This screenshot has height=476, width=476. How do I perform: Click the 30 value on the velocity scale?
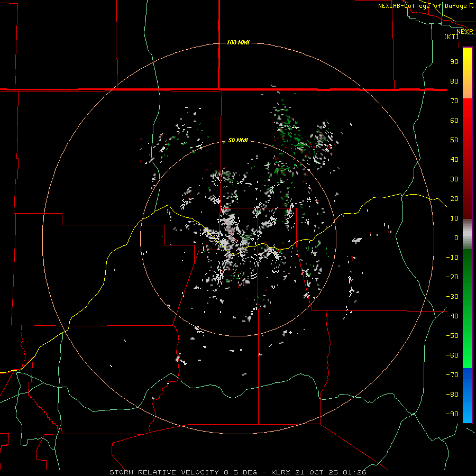click(454, 179)
